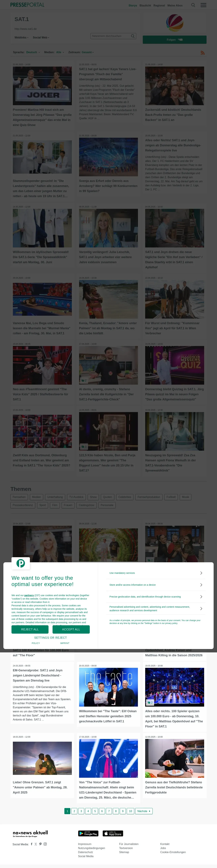Select the Personalie topic tag

[107, 505]
